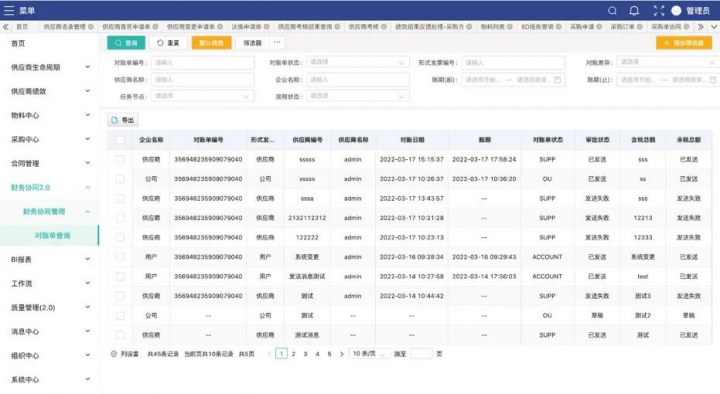Switch to the 首页 tab
This screenshot has height=394, width=720.
22,27
